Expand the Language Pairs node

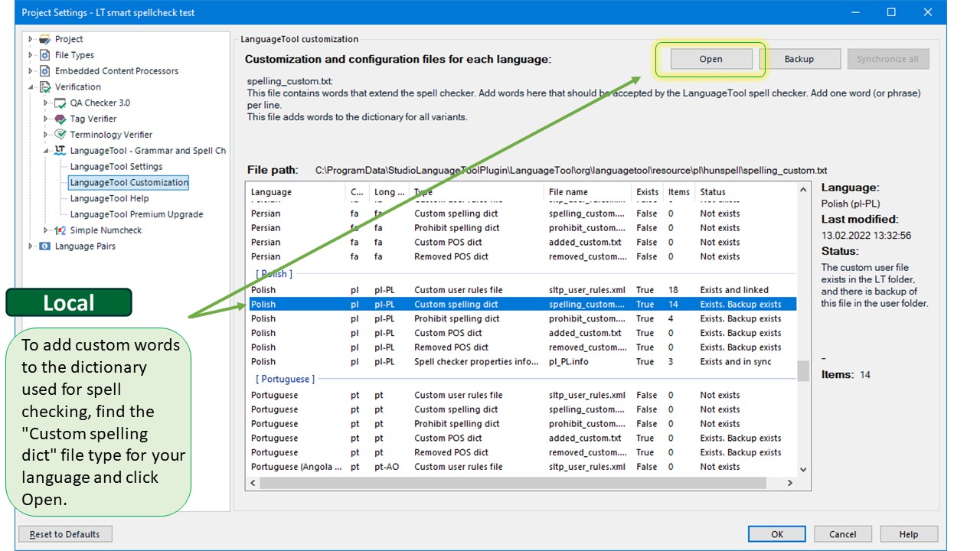tap(31, 246)
